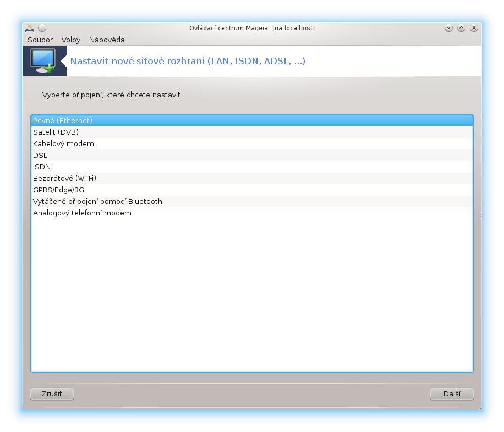Pick the DSL connection entry
Screen dimensions: 504x432
(252, 155)
